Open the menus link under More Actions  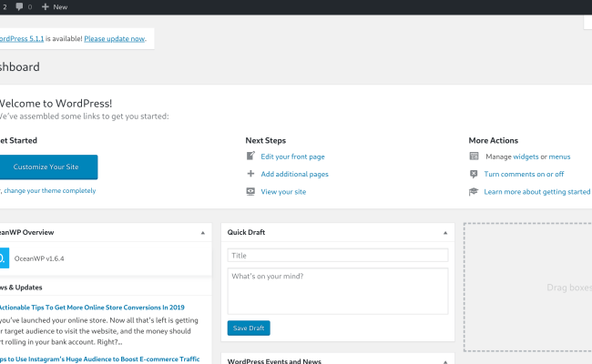click(559, 157)
